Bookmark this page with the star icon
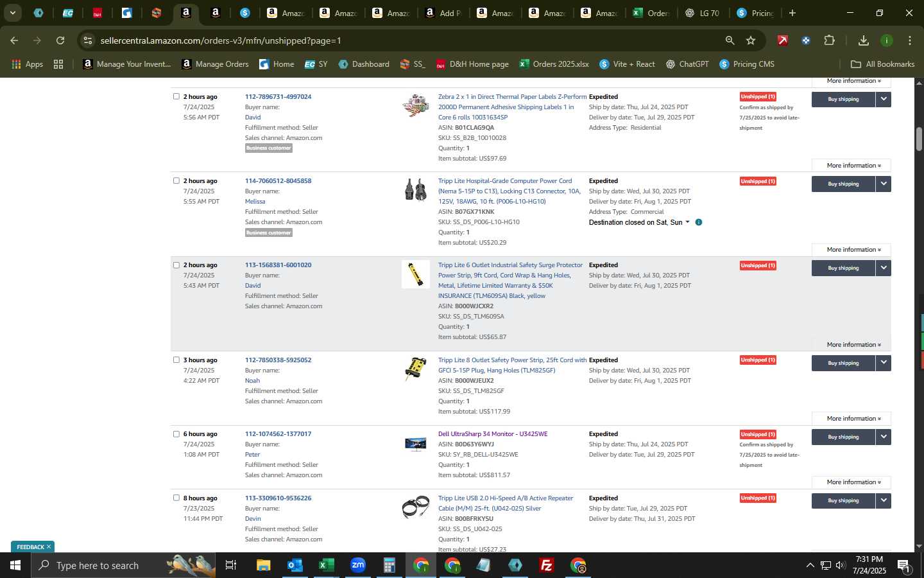 click(751, 40)
